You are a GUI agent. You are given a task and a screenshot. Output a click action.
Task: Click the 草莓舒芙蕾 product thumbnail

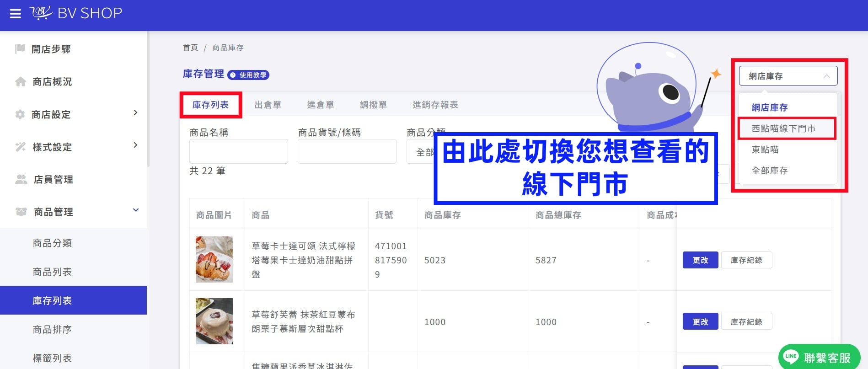tap(214, 321)
